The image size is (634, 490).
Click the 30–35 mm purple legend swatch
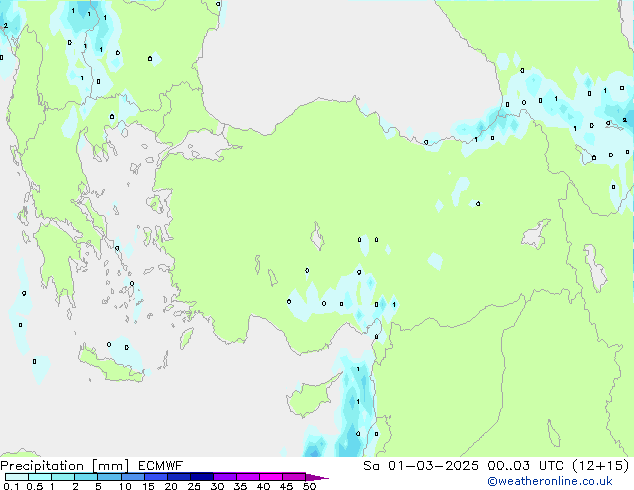(225, 477)
